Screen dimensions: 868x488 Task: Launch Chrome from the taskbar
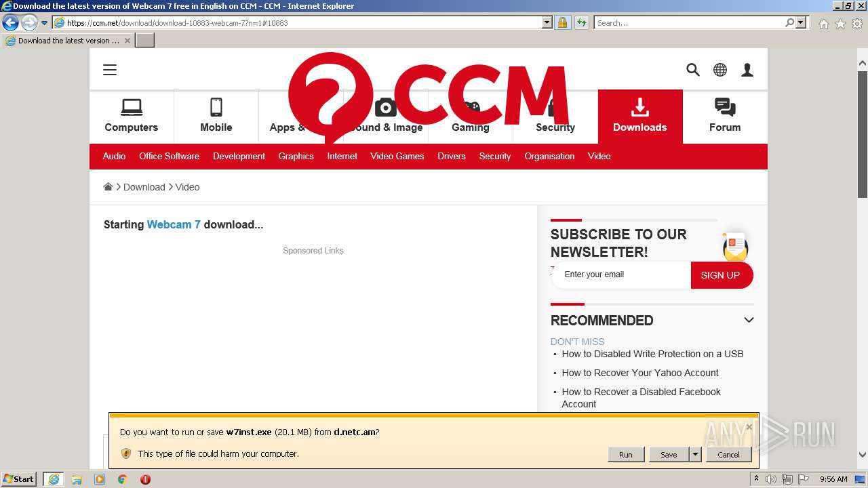tap(122, 479)
